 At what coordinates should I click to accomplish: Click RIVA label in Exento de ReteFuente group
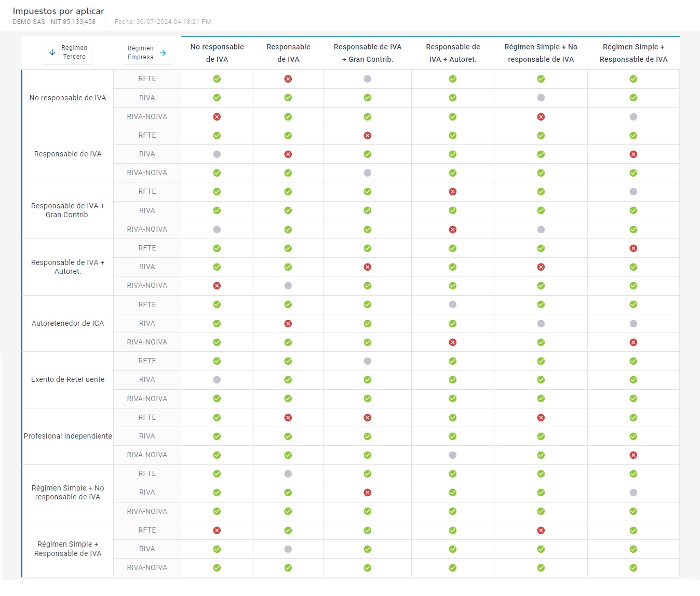point(147,379)
